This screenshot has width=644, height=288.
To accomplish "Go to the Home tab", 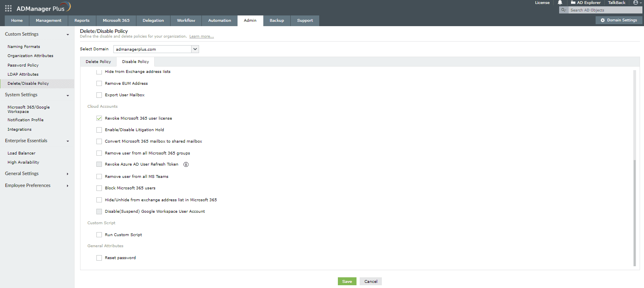I will click(17, 21).
